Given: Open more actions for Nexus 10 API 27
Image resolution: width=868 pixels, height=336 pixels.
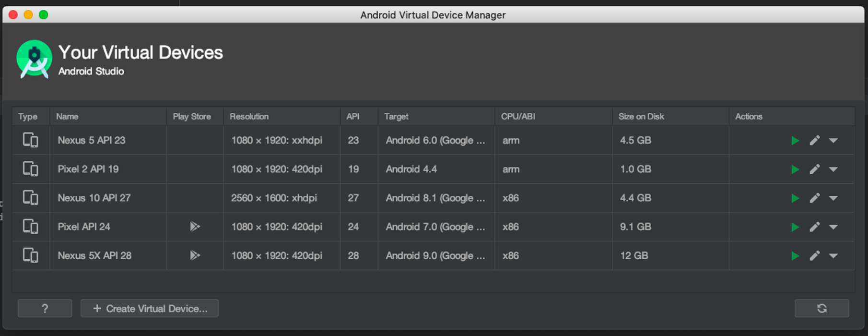Looking at the screenshot, I should (x=833, y=198).
